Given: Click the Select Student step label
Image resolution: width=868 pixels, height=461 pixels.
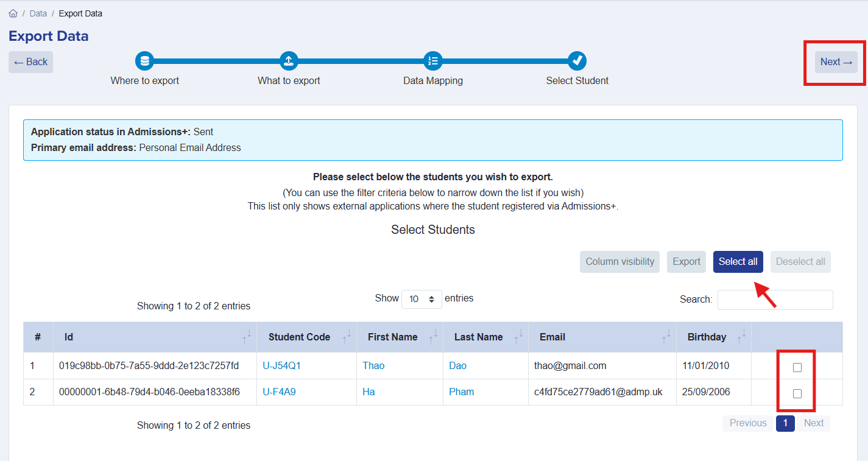Looking at the screenshot, I should coord(577,80).
